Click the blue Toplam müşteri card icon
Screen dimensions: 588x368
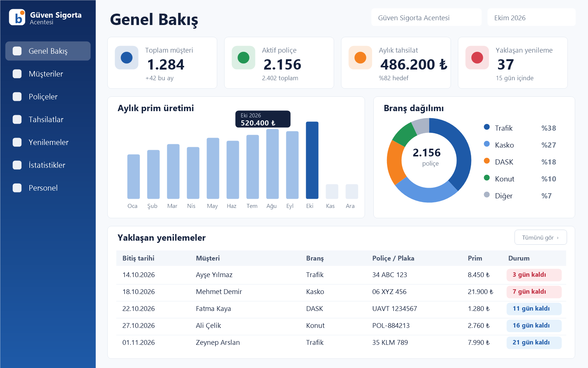[127, 58]
